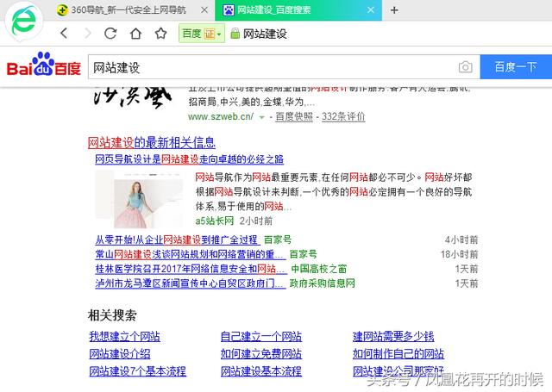
Task: Open 从零开始!从企业网站建设到推广全过程 link
Action: [177, 240]
